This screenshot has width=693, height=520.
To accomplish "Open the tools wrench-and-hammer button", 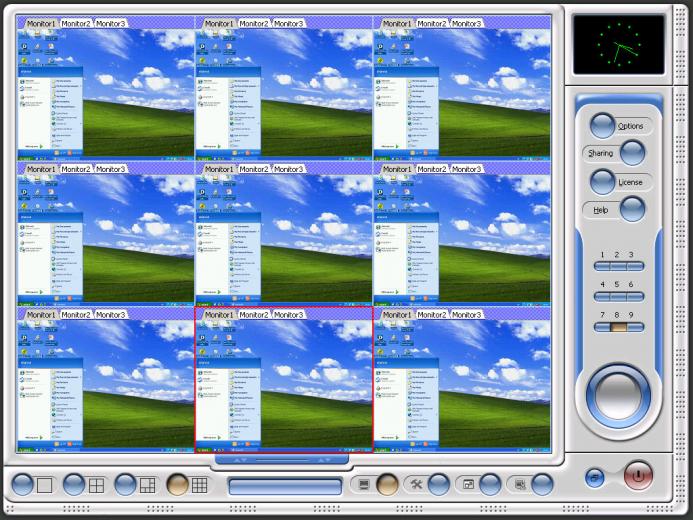I will pos(439,485).
